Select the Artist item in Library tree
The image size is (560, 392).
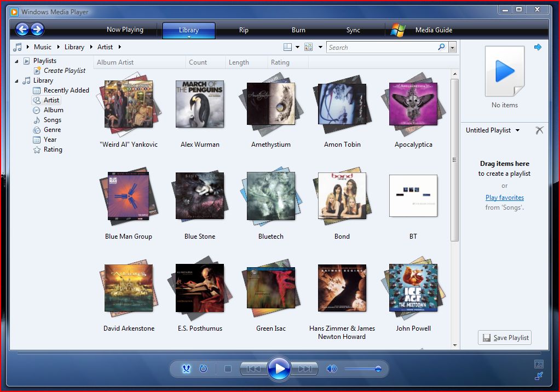[x=46, y=100]
